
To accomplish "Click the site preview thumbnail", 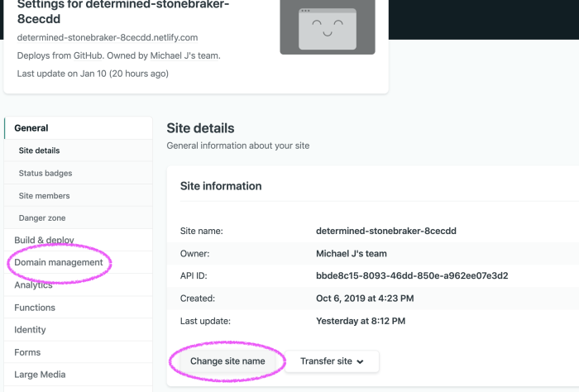I will pos(328,27).
